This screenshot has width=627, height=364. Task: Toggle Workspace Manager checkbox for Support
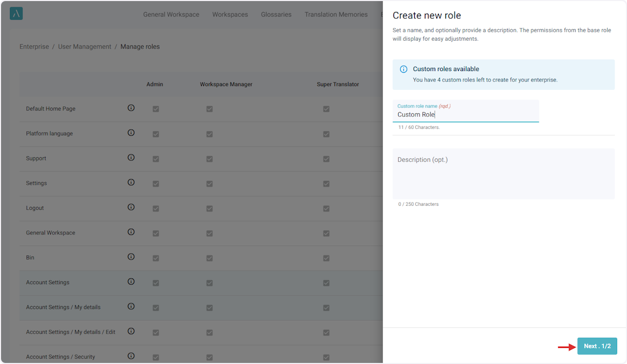[x=210, y=159]
